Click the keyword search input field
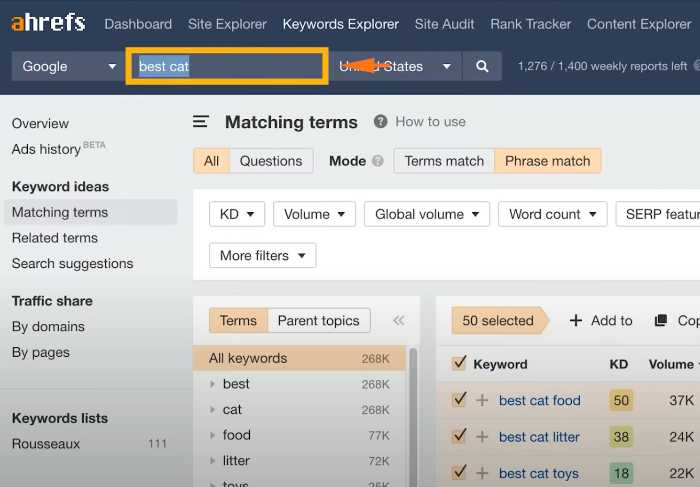Image resolution: width=700 pixels, height=487 pixels. coord(227,66)
